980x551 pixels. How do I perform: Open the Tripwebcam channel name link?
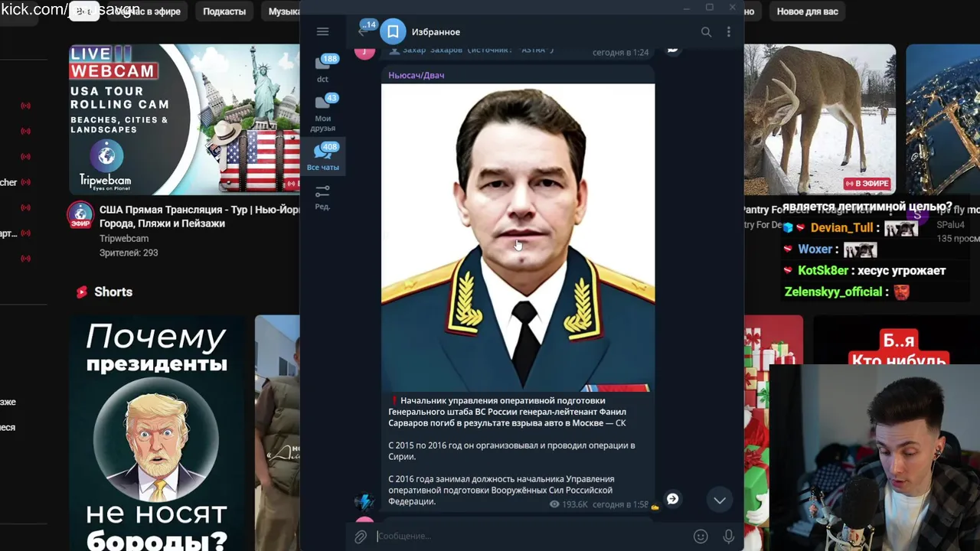point(124,239)
